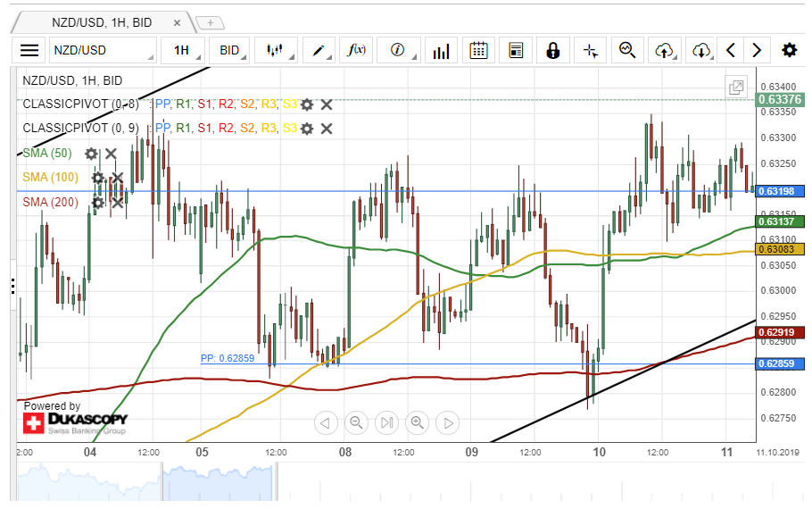812x509 pixels.
Task: Click the cloud upload icon
Action: [x=664, y=50]
